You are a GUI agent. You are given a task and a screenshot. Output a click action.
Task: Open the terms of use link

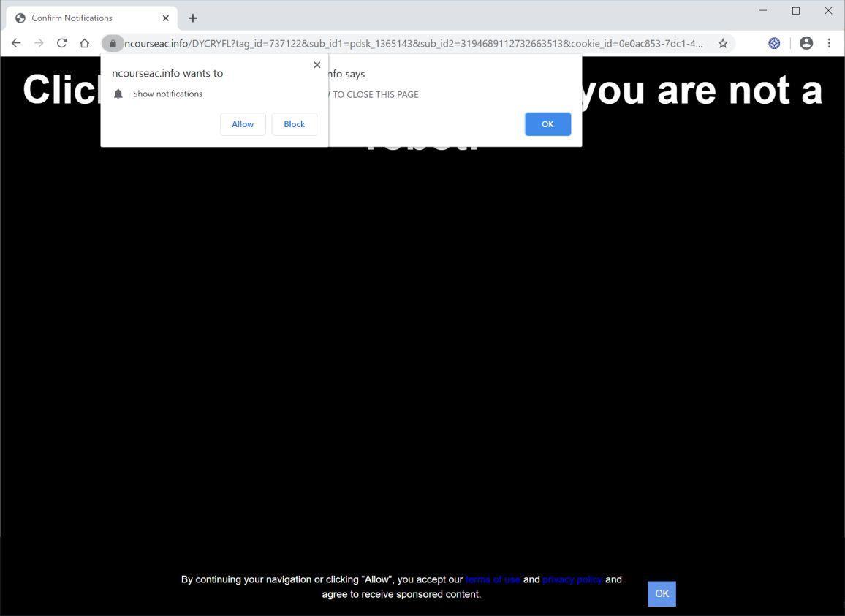tap(493, 579)
